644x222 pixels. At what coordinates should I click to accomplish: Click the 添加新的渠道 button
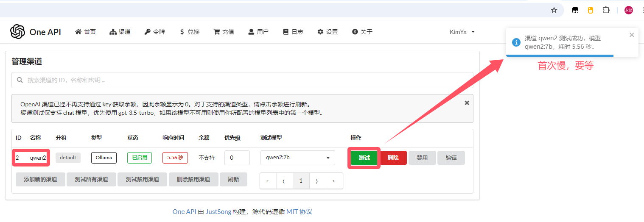tap(40, 179)
